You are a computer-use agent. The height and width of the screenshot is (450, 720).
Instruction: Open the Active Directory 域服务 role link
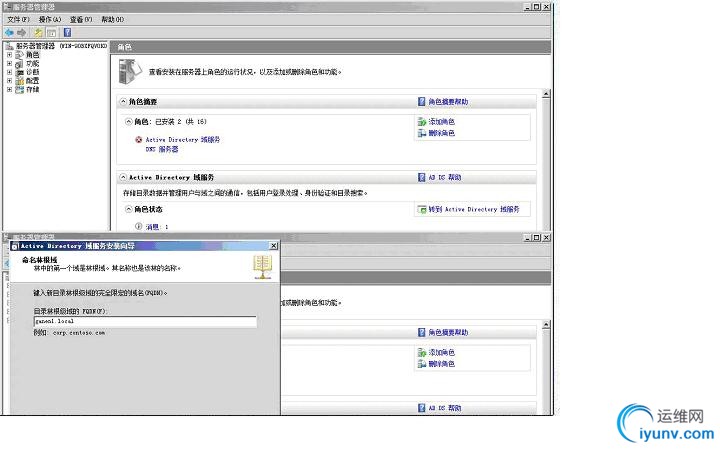183,140
